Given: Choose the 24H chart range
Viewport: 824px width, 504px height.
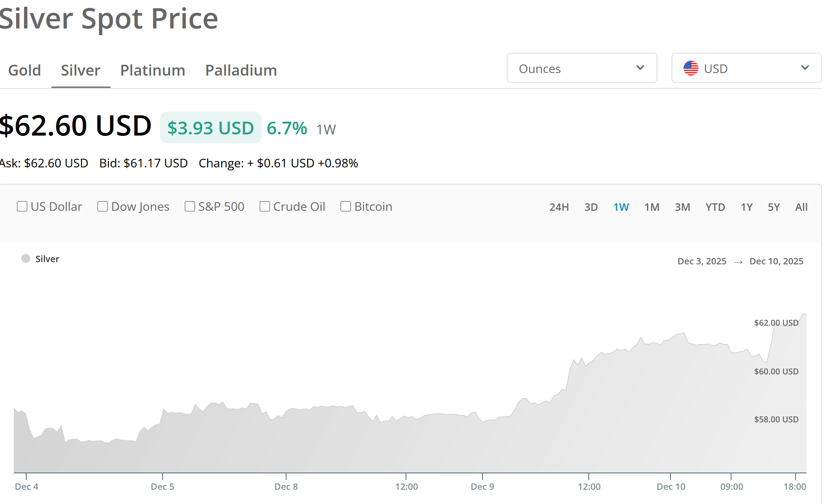Looking at the screenshot, I should (x=559, y=207).
